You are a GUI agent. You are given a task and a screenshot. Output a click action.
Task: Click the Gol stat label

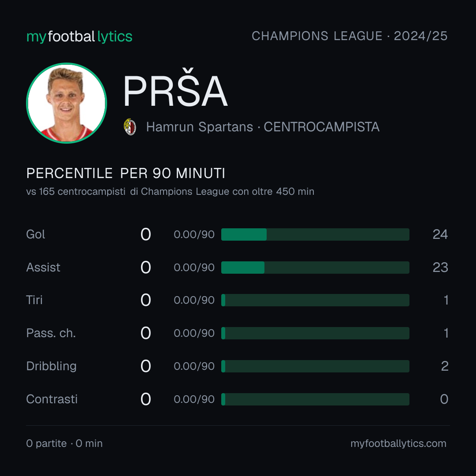tap(36, 234)
